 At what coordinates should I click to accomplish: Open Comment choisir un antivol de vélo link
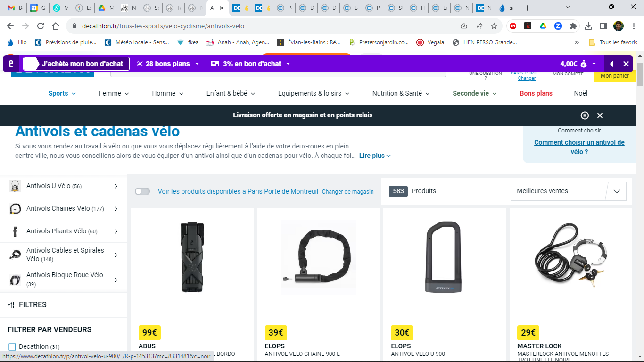[579, 147]
